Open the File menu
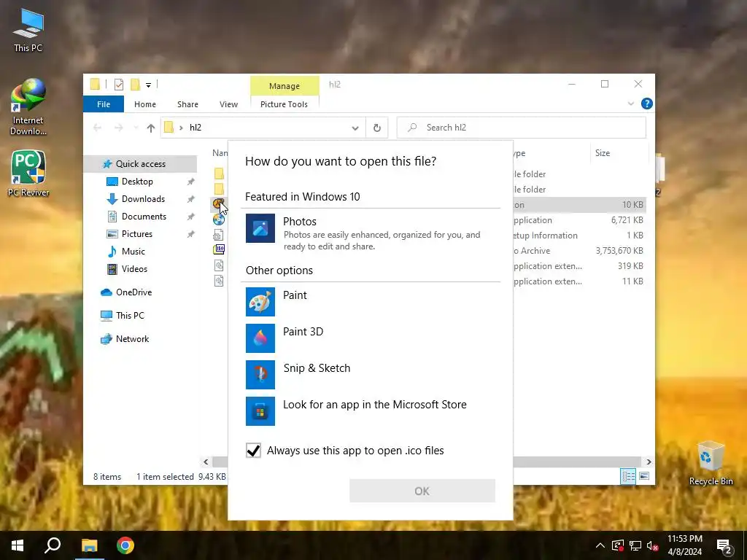The width and height of the screenshot is (747, 560). [x=104, y=104]
